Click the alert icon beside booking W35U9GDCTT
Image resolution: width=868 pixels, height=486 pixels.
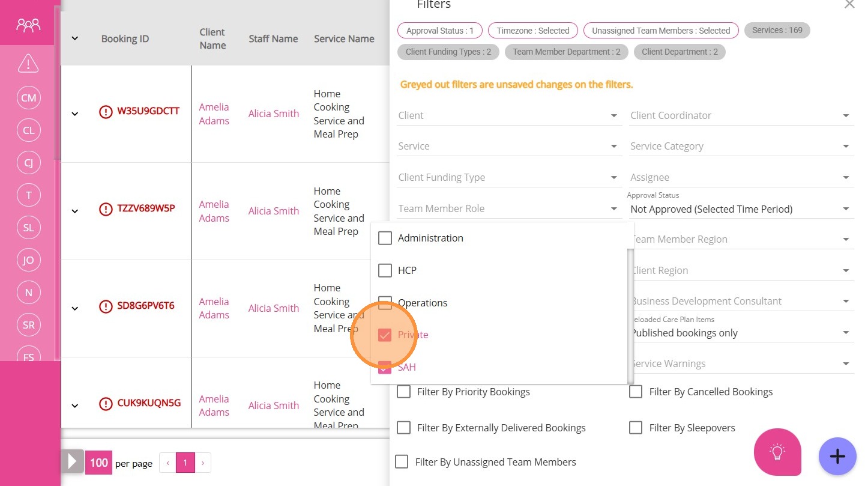pyautogui.click(x=106, y=112)
